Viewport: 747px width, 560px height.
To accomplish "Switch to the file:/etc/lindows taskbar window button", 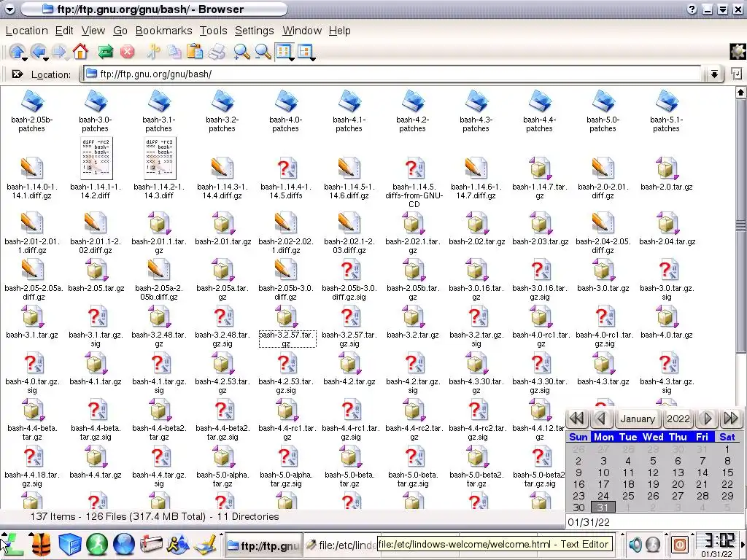I will pyautogui.click(x=340, y=545).
